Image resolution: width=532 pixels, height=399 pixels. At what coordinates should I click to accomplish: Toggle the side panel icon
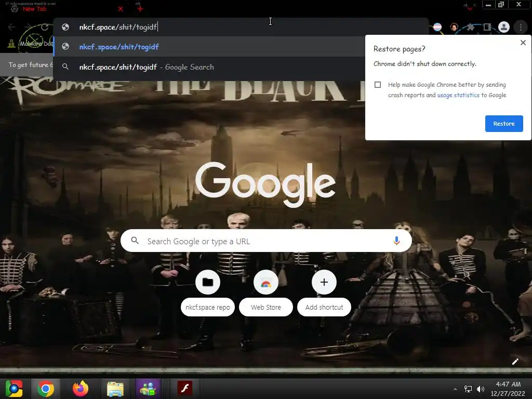[487, 27]
